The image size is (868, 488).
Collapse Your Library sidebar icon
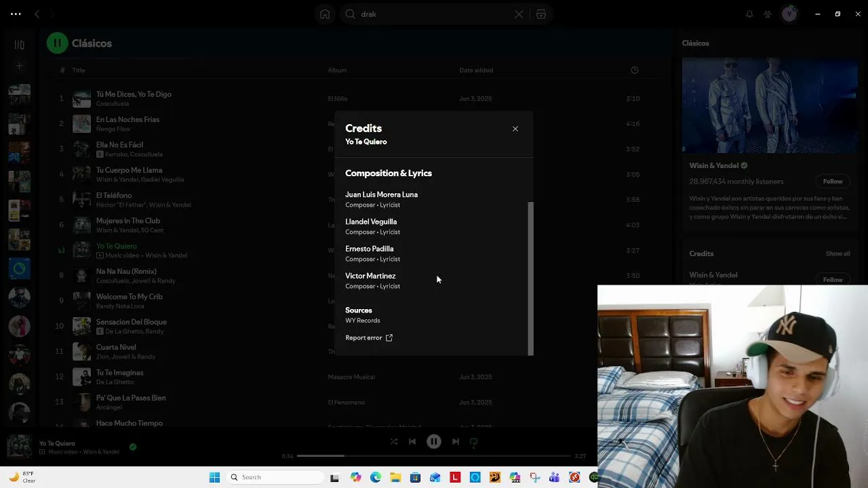click(x=20, y=45)
